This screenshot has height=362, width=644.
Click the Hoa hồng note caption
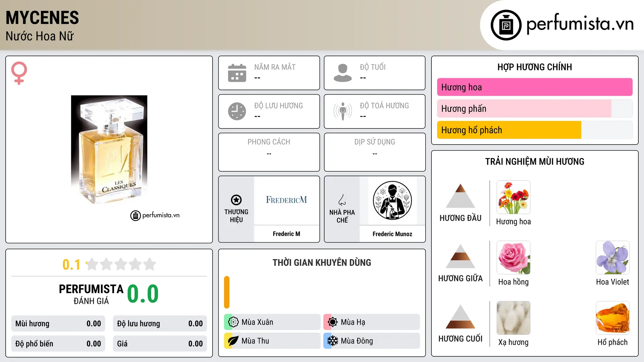514,282
